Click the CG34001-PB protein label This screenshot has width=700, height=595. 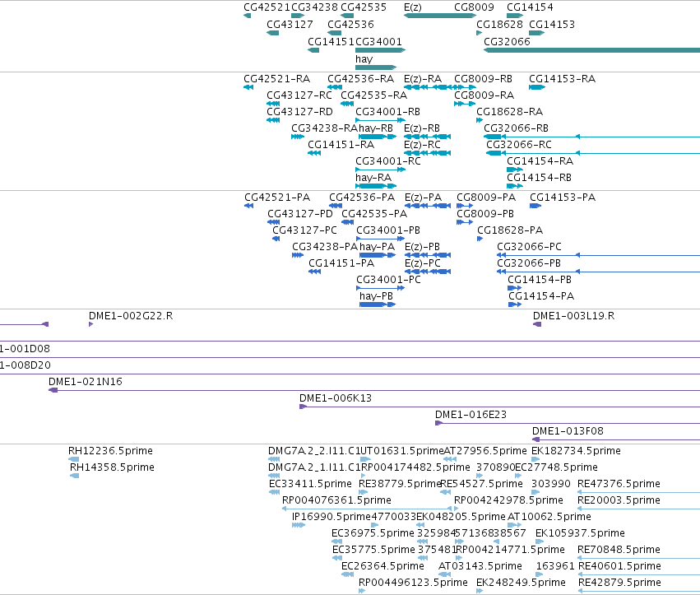(x=388, y=230)
